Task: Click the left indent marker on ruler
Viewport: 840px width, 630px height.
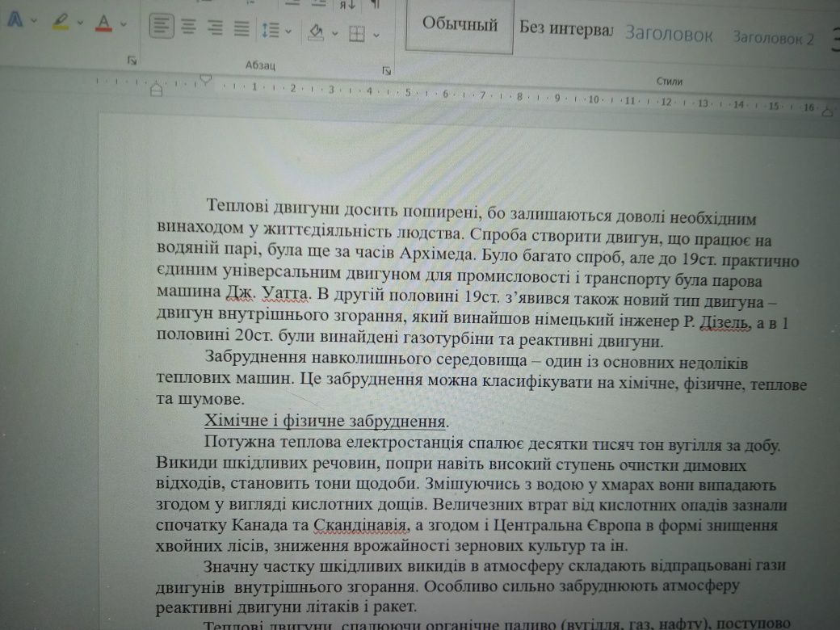Action: [x=157, y=90]
